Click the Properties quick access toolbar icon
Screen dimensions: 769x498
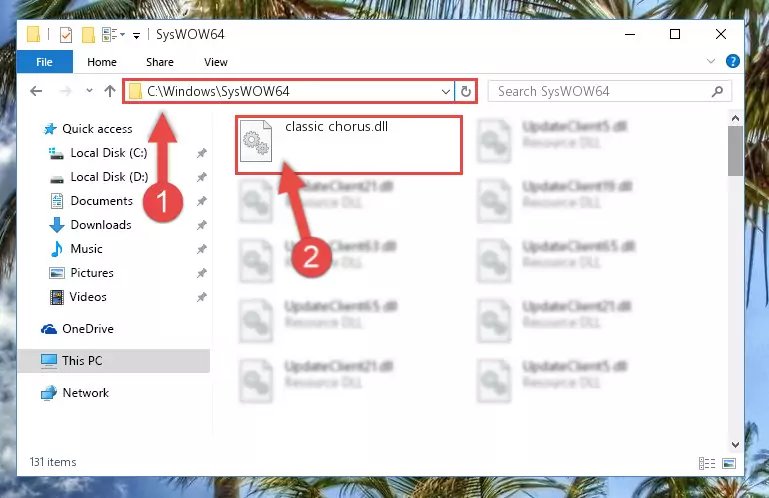(x=66, y=35)
